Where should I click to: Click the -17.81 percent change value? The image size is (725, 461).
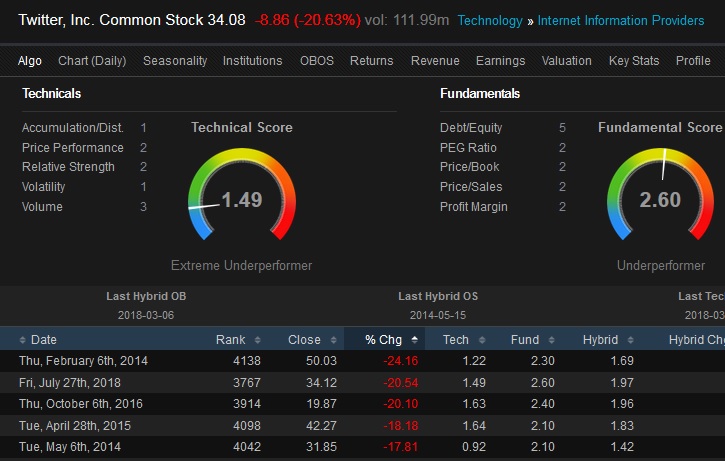point(400,447)
